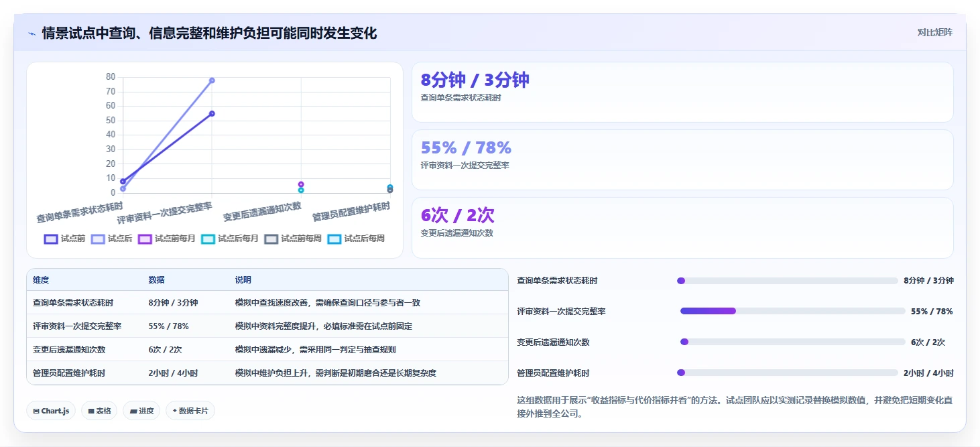
Task: Click the chart point at value 55
Action: coord(212,113)
